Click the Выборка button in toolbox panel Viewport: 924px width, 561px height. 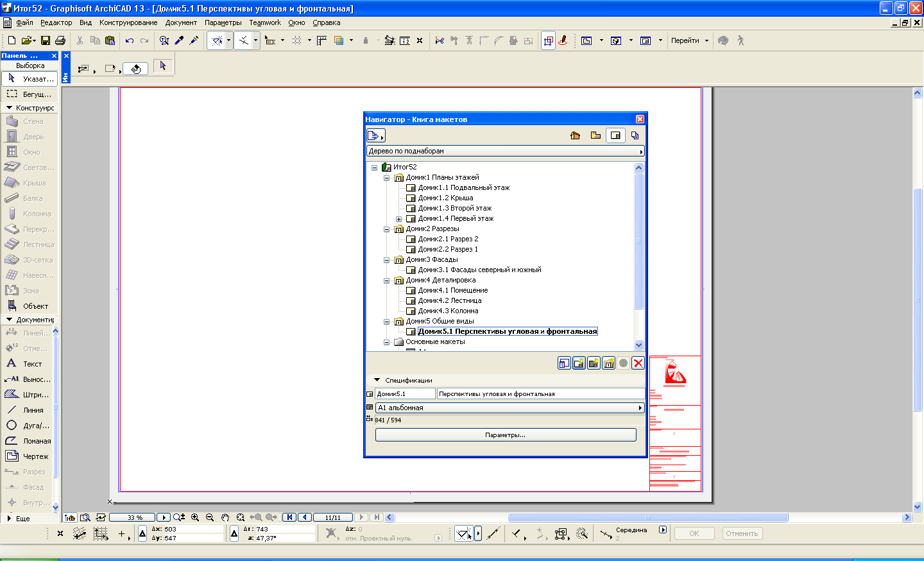click(x=30, y=65)
